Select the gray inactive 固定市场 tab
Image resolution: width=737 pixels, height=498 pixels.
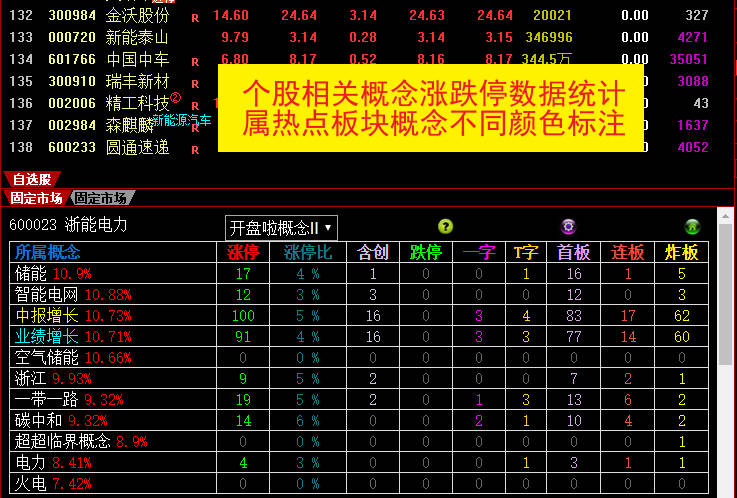click(101, 198)
